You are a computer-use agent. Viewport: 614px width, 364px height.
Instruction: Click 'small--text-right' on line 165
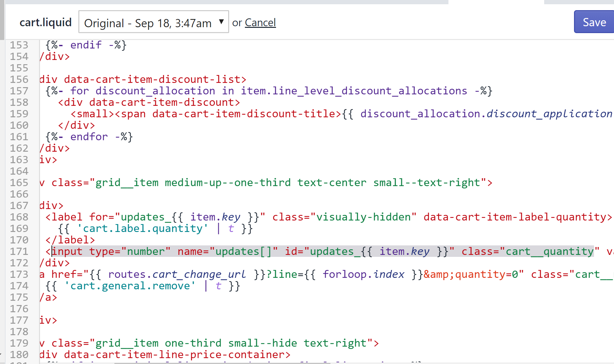[426, 182]
